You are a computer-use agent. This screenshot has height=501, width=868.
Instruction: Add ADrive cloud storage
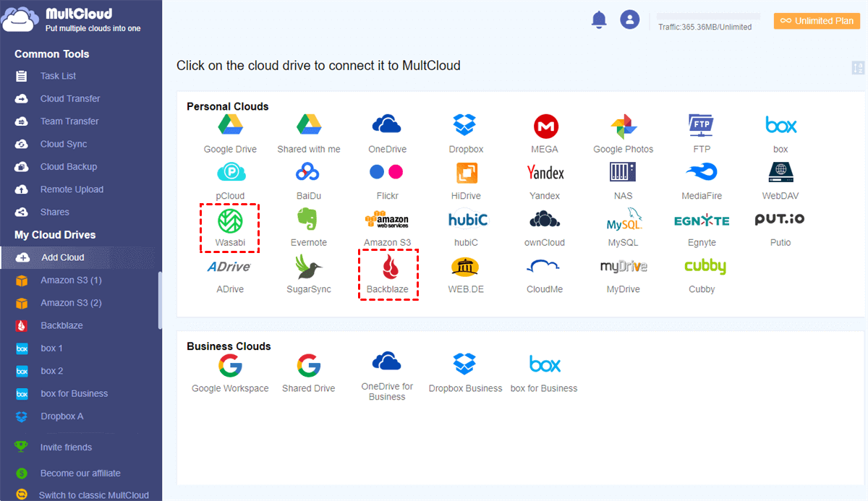point(229,266)
